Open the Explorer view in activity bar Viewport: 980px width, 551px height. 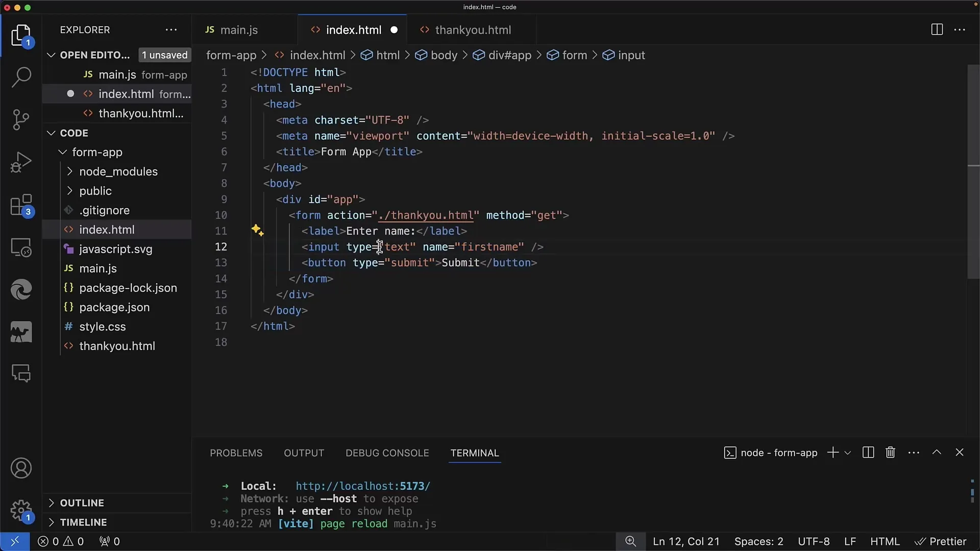click(x=21, y=36)
